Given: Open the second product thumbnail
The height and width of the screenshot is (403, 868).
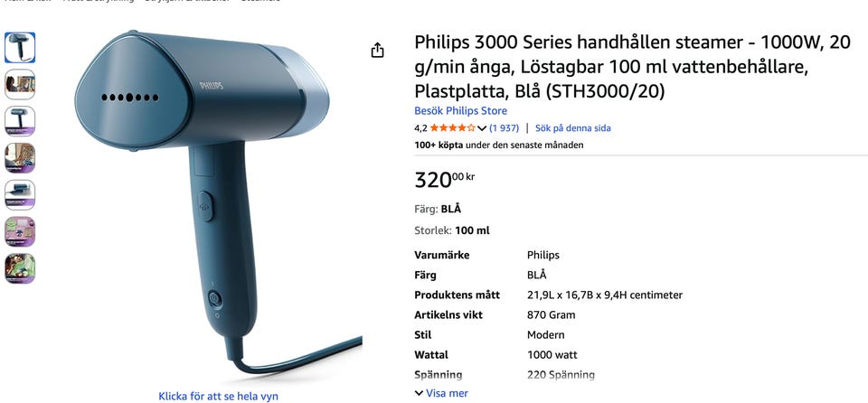Looking at the screenshot, I should [20, 84].
